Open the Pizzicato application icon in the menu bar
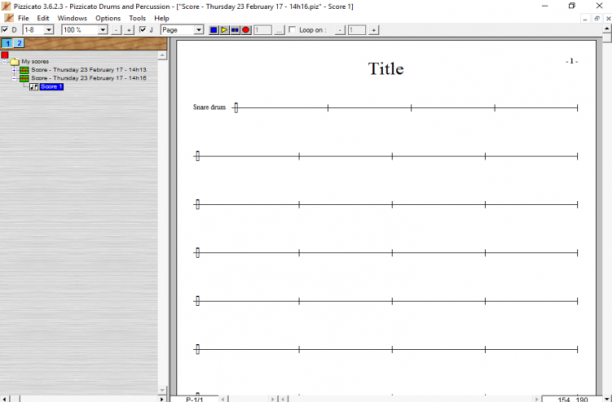The width and height of the screenshot is (612, 402). pyautogui.click(x=8, y=18)
